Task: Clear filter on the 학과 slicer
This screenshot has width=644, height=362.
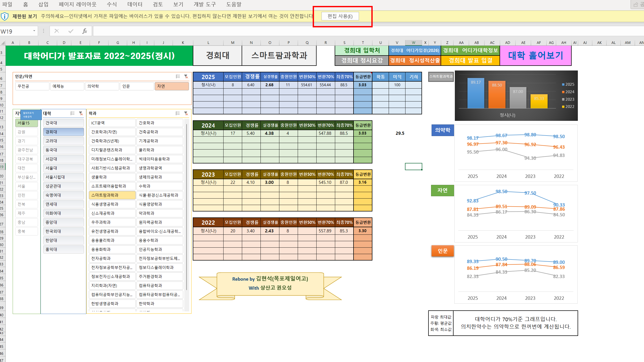Action: [x=186, y=113]
